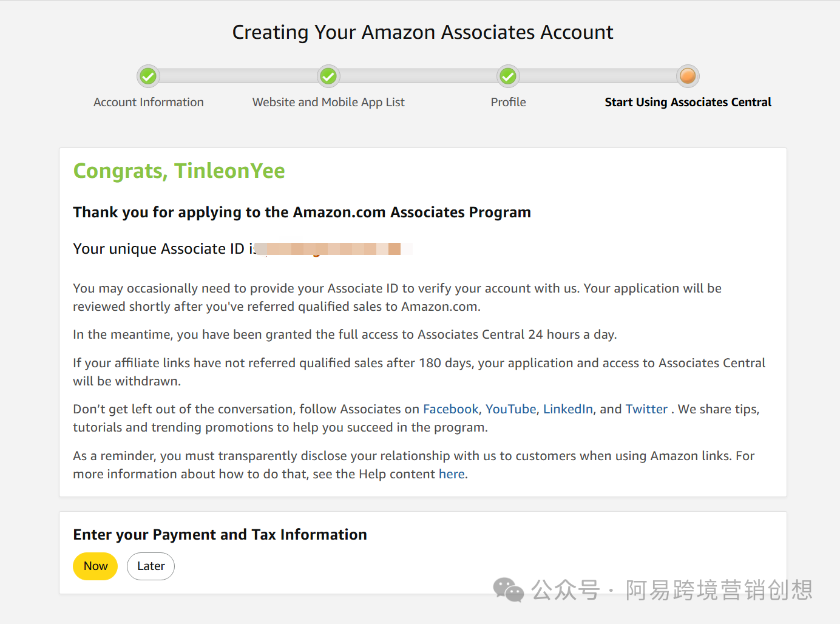This screenshot has height=624, width=840.
Task: Select the Profile step label
Action: 508,102
